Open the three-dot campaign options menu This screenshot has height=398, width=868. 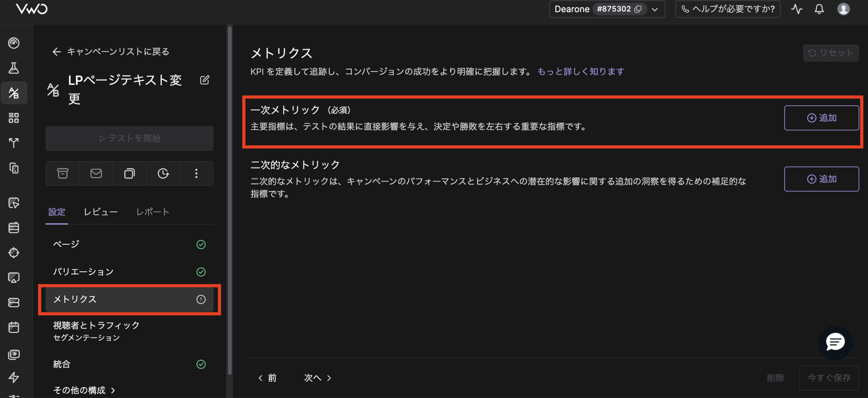196,173
